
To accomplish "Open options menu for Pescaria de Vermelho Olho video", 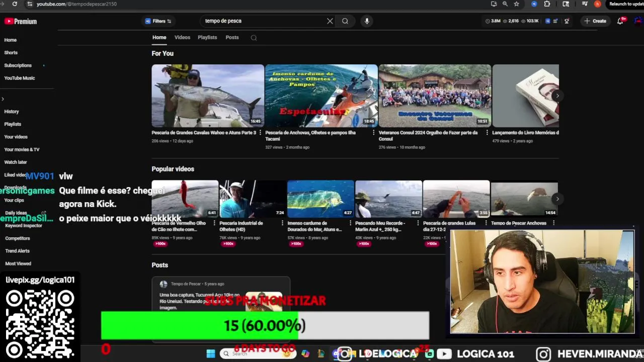I will (x=214, y=223).
